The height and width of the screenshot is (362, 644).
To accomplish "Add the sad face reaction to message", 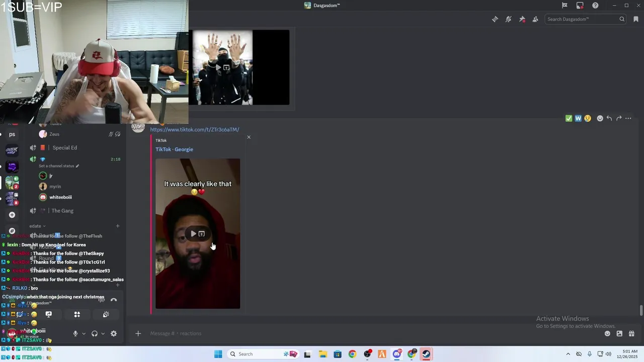I will [587, 118].
